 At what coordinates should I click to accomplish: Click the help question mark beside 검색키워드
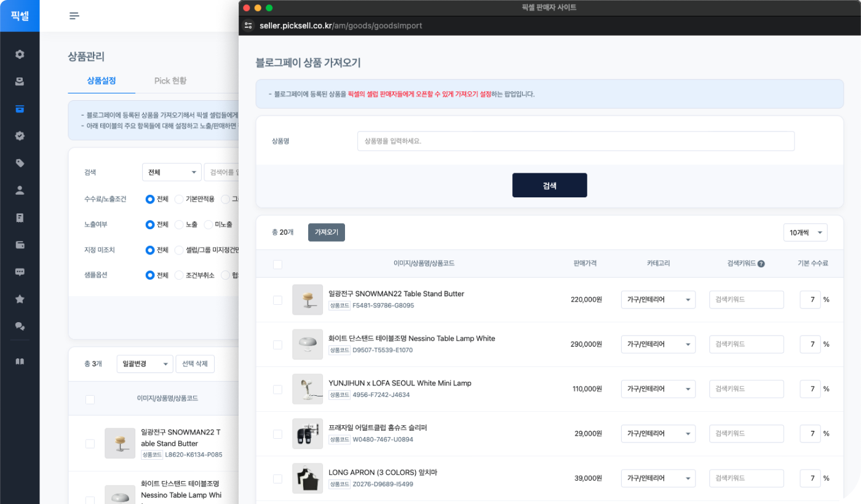tap(761, 264)
